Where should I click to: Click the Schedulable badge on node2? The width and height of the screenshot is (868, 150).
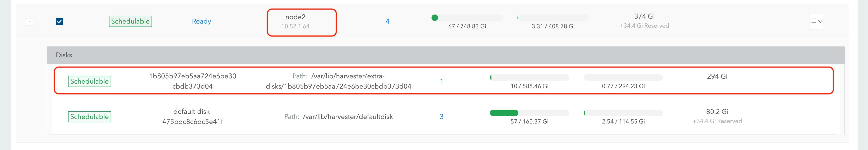point(130,21)
